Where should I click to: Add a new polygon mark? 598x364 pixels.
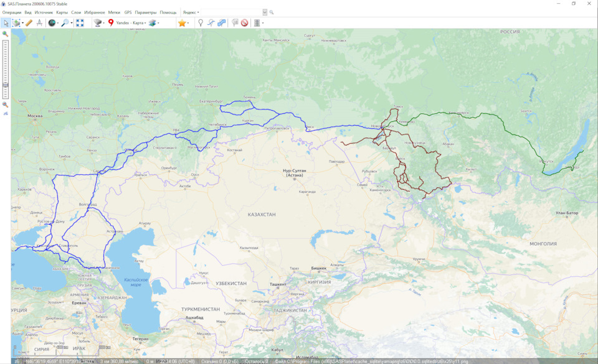(x=222, y=23)
